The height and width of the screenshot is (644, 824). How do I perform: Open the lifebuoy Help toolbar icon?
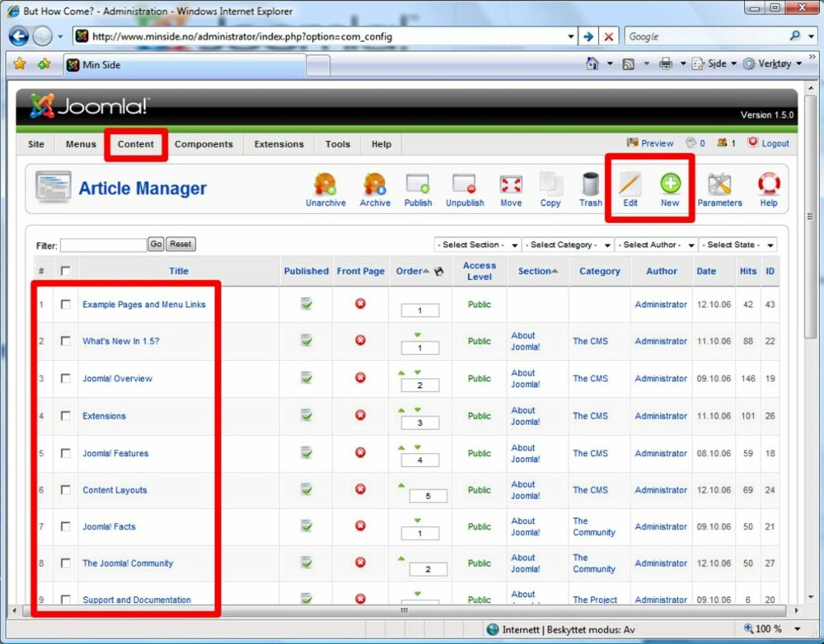pos(769,184)
